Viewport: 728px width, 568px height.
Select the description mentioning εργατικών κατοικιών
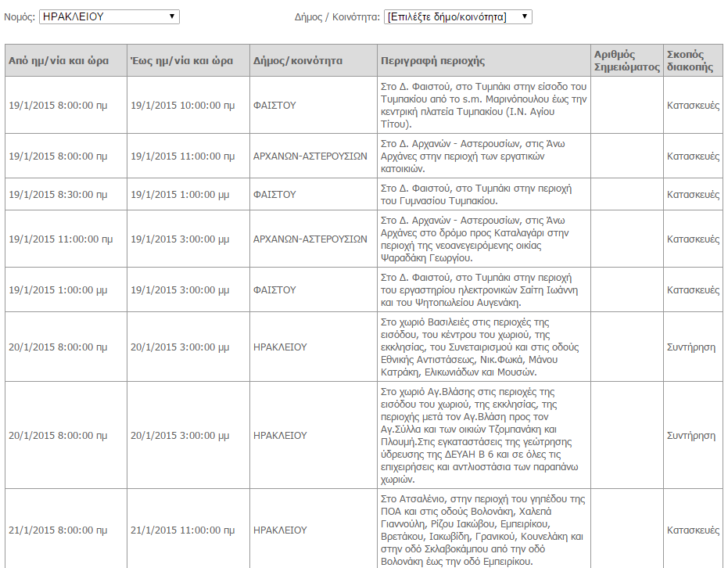pos(478,156)
